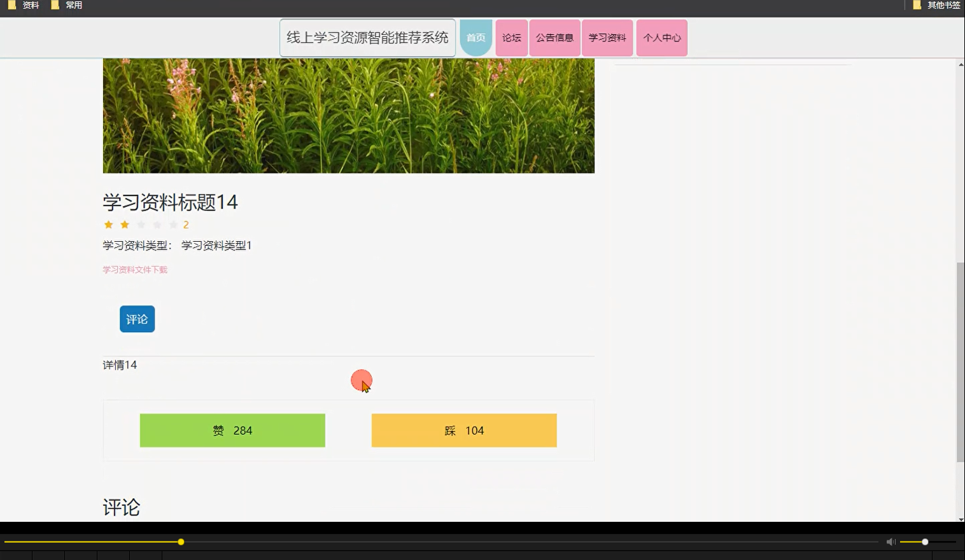Click the 学习资料标题14 heading
The height and width of the screenshot is (560, 965).
pyautogui.click(x=170, y=202)
